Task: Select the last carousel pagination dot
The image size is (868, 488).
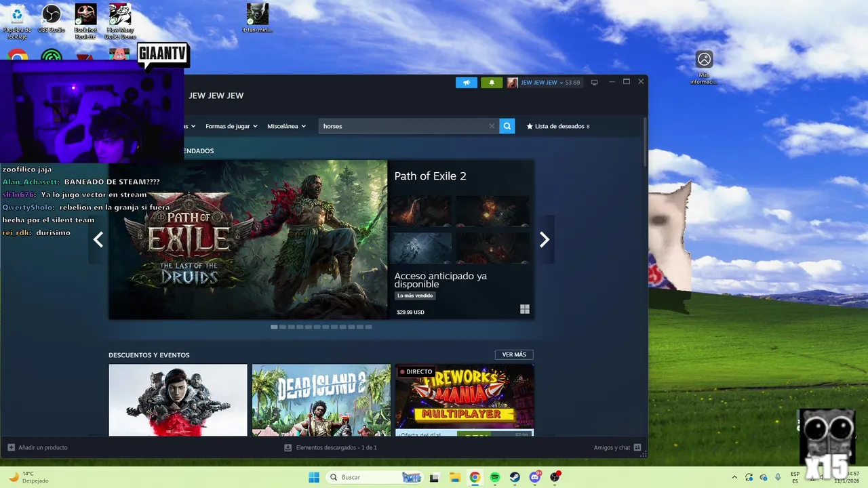Action: tap(368, 327)
